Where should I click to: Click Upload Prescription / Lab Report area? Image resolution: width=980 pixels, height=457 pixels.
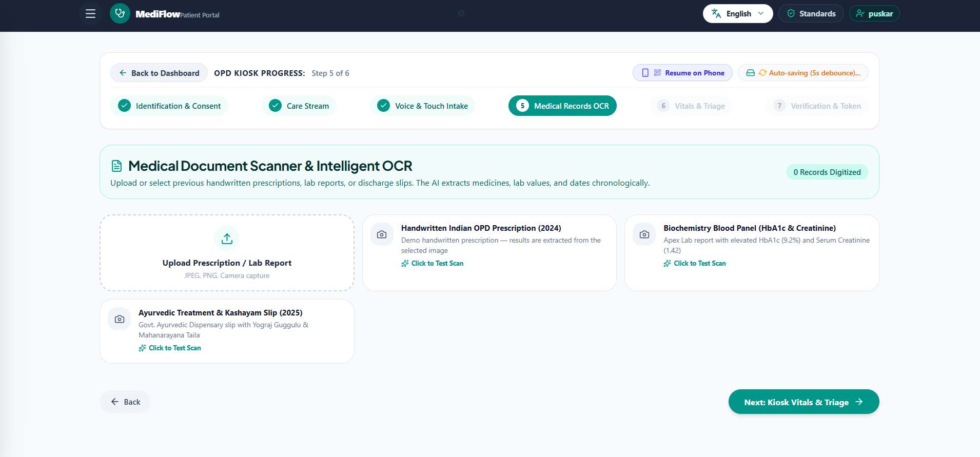[x=227, y=253]
